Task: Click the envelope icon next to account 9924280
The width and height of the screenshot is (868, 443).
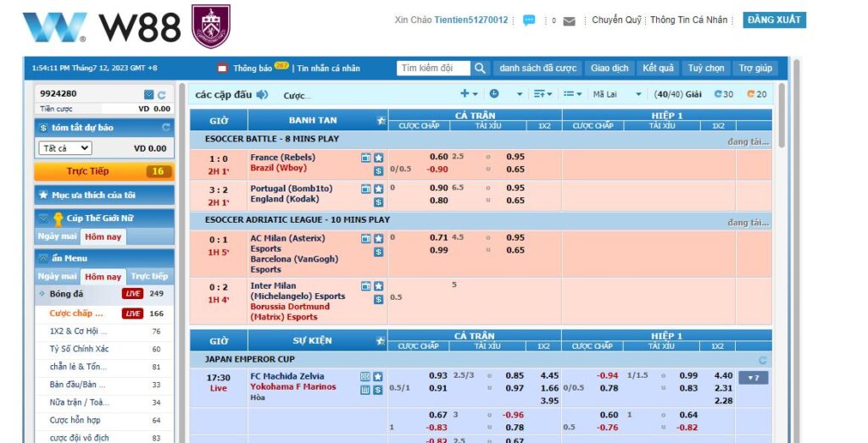Action: 148,95
